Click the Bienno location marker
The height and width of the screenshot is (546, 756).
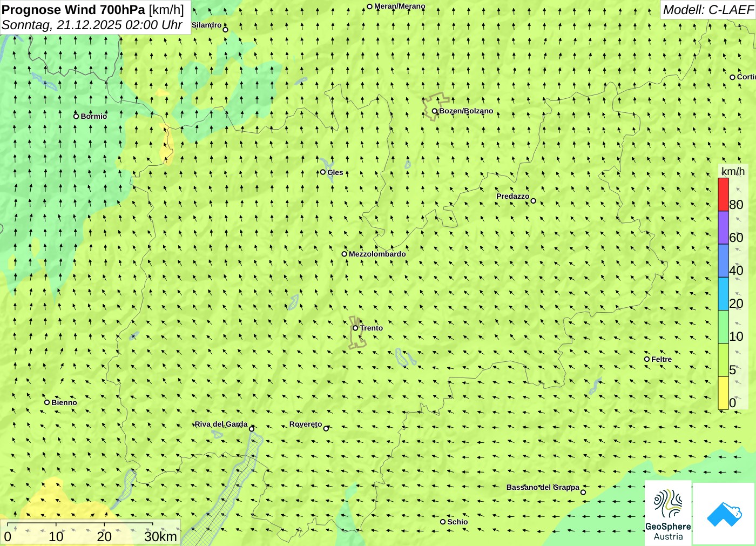(x=47, y=402)
